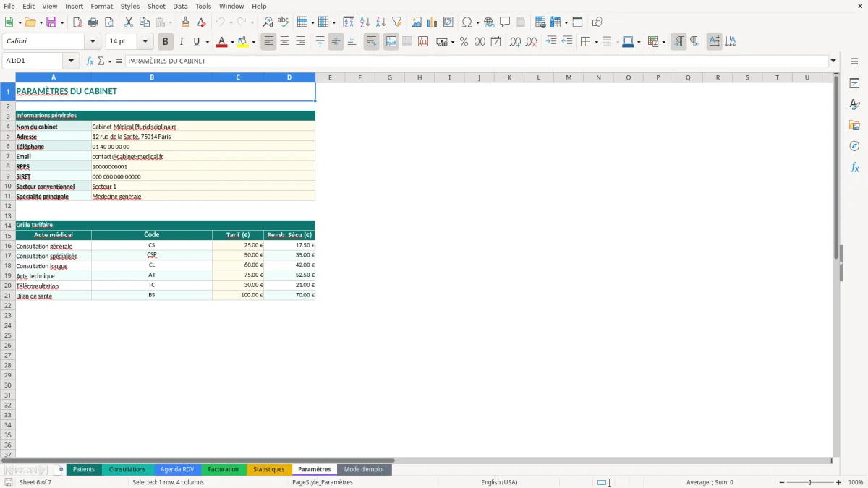Open the 14 pt font size dropdown
The image size is (868, 488).
pyautogui.click(x=145, y=42)
